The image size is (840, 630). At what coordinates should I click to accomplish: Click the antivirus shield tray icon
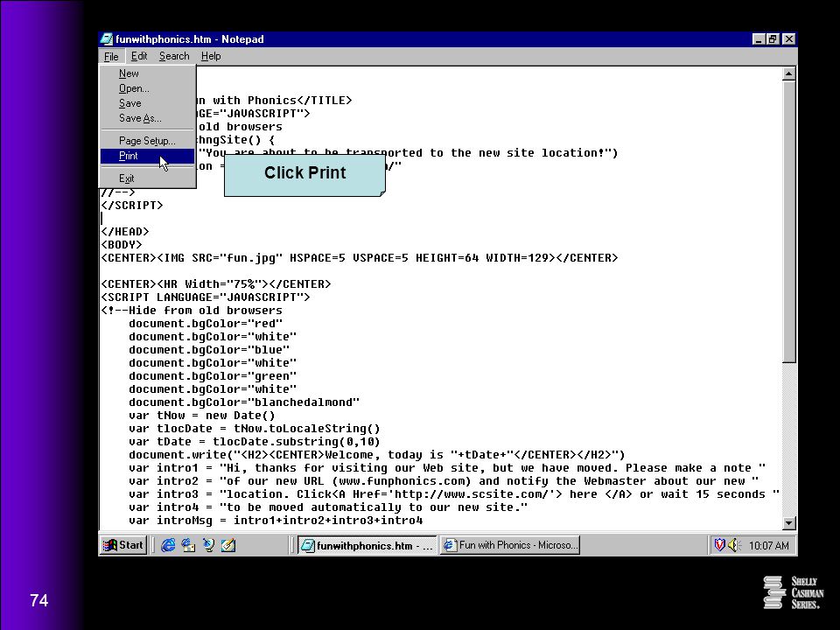(x=719, y=545)
